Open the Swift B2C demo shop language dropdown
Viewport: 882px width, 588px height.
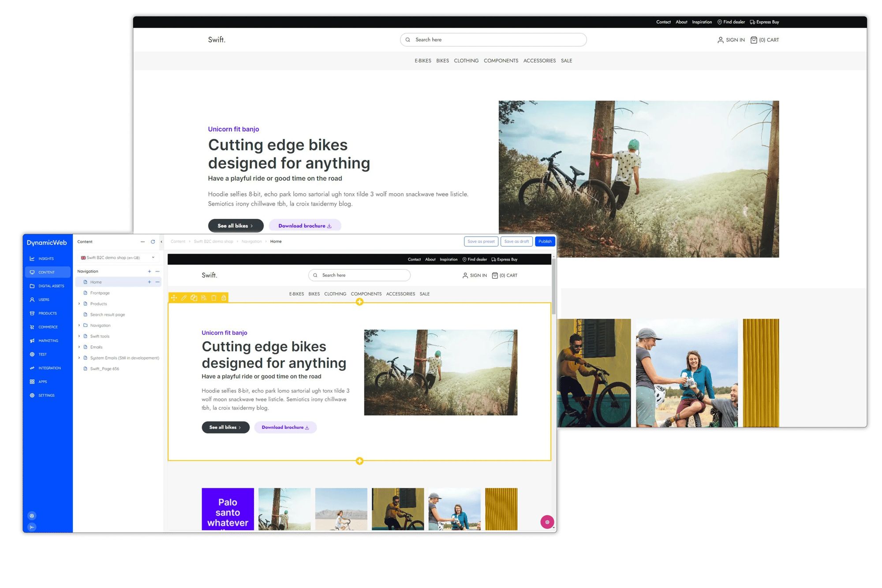(117, 257)
